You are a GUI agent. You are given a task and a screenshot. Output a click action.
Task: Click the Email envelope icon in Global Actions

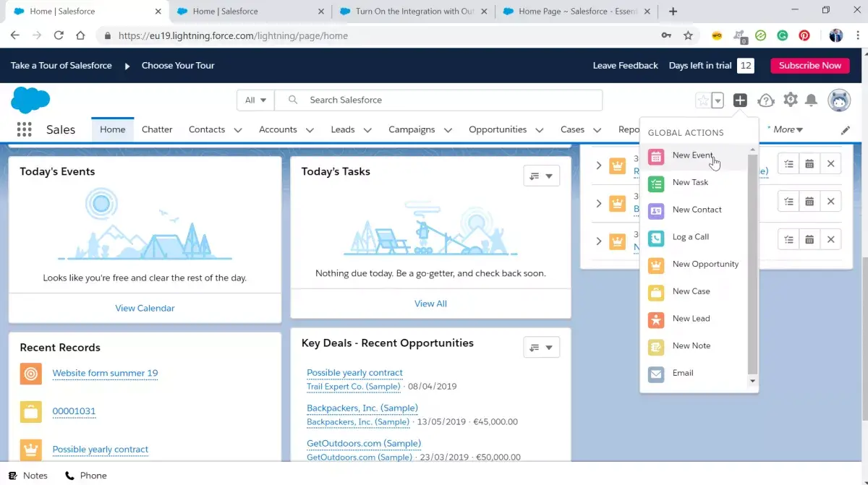[x=656, y=374]
